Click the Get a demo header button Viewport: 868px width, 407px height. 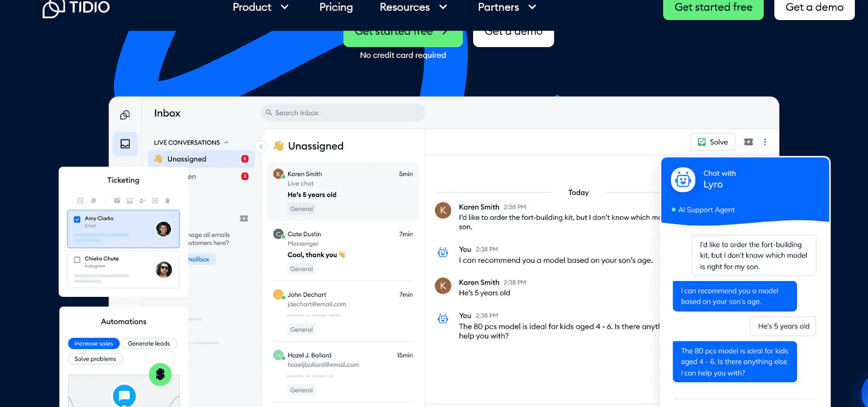click(x=814, y=8)
